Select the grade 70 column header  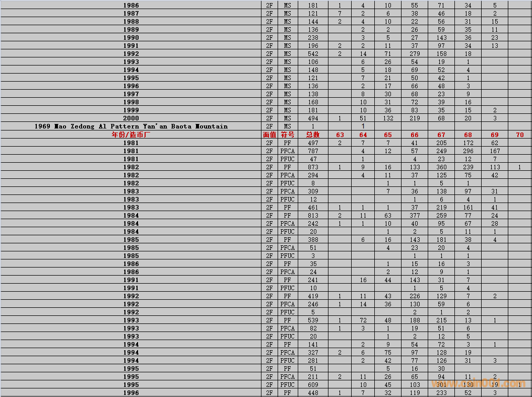click(519, 135)
